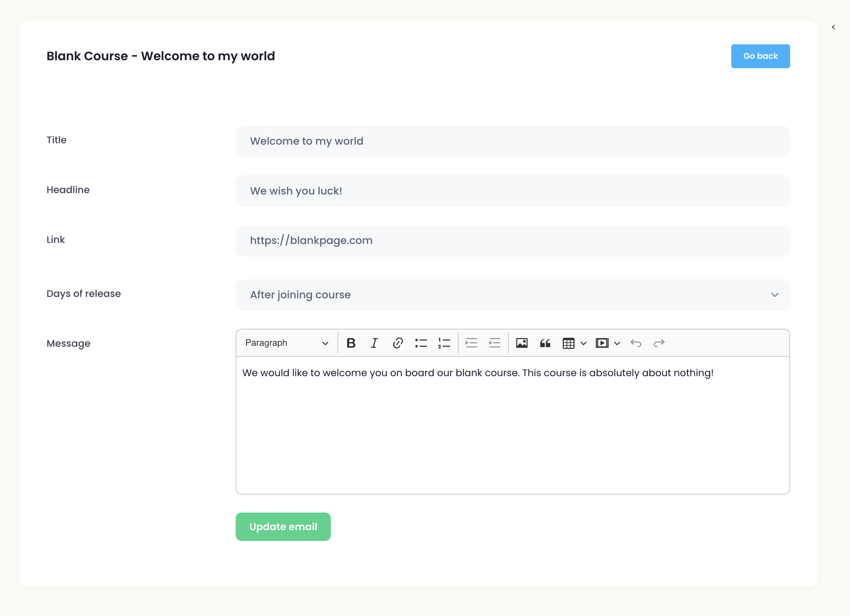The height and width of the screenshot is (616, 850).
Task: Redo the last editor change
Action: [659, 343]
